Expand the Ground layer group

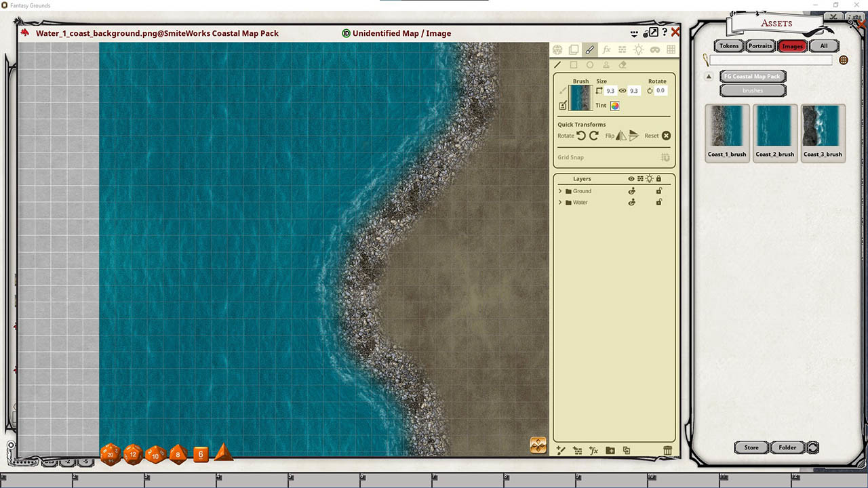(560, 190)
